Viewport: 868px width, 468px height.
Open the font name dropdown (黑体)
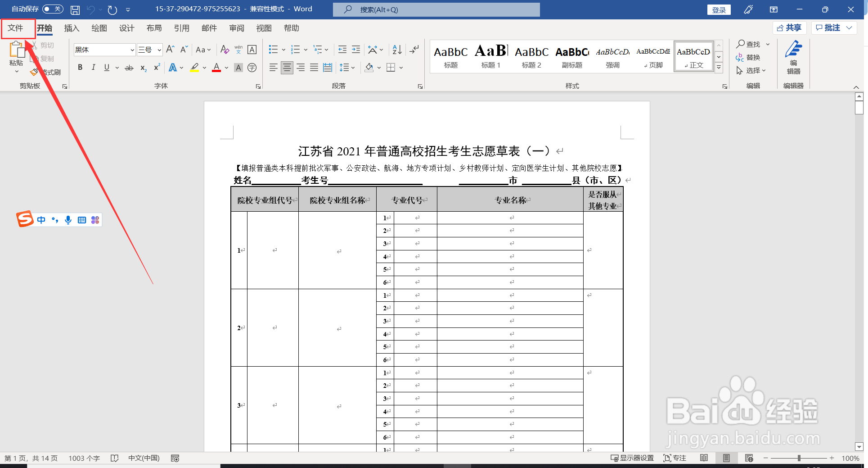[132, 50]
